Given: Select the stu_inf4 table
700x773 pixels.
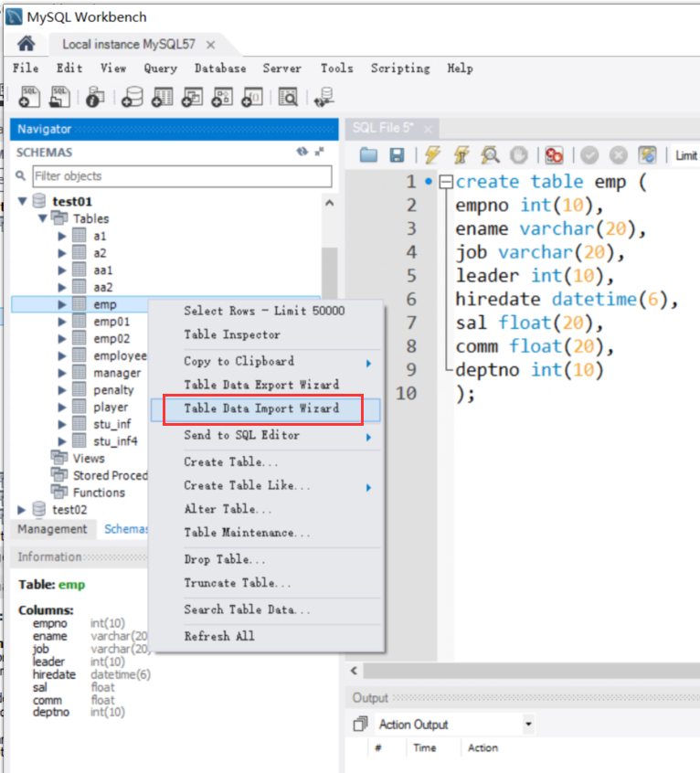Looking at the screenshot, I should 115,440.
